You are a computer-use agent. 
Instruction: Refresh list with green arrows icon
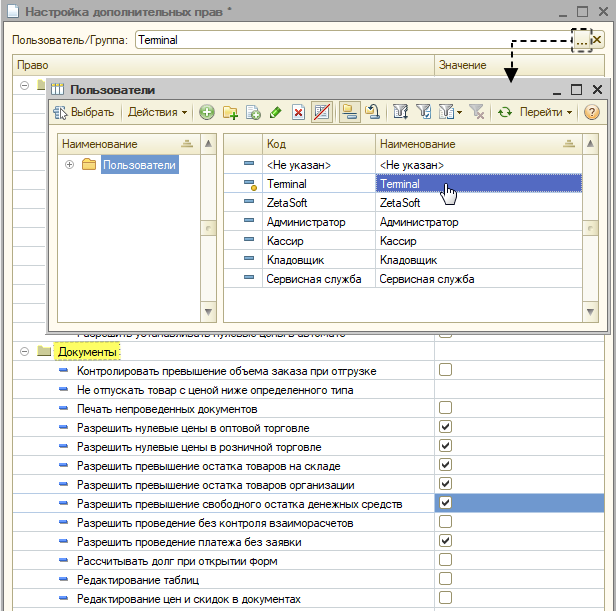coord(504,112)
